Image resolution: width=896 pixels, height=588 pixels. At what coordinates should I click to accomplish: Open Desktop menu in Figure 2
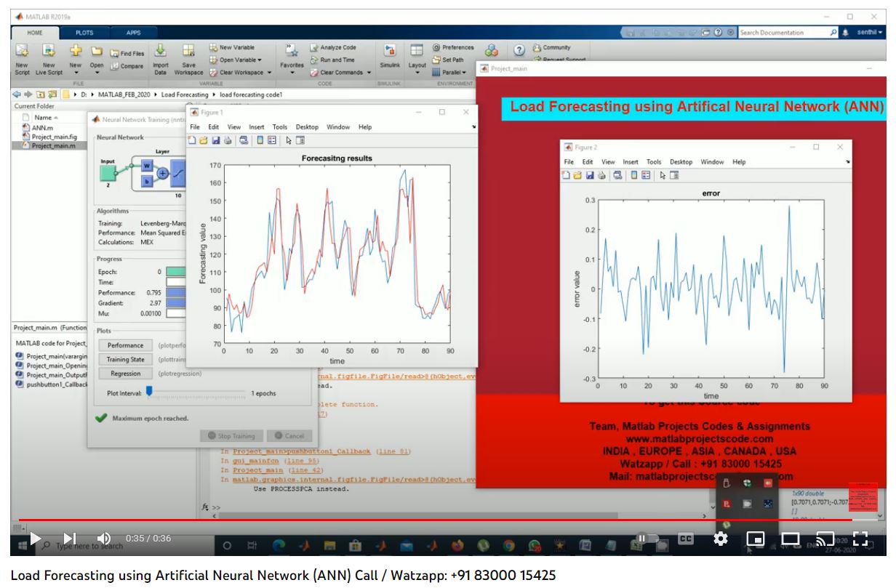681,162
